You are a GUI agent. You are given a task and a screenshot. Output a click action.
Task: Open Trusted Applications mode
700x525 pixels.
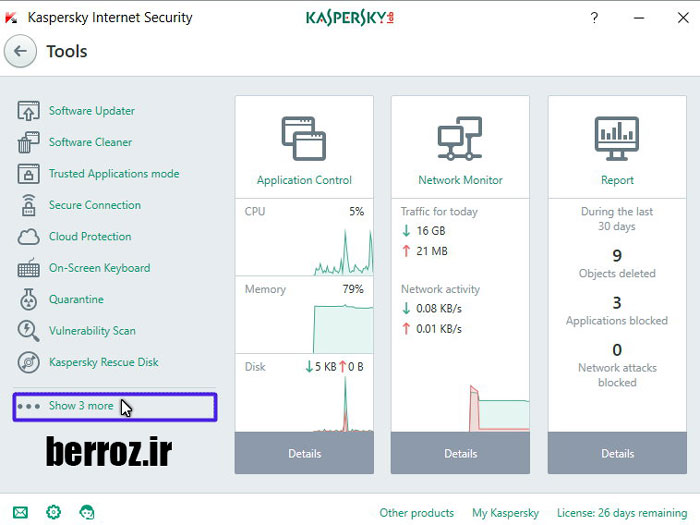[114, 174]
